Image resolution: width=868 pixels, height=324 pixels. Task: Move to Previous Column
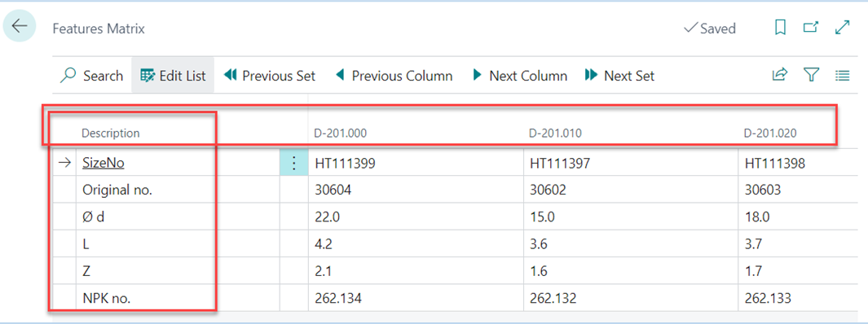pos(394,75)
